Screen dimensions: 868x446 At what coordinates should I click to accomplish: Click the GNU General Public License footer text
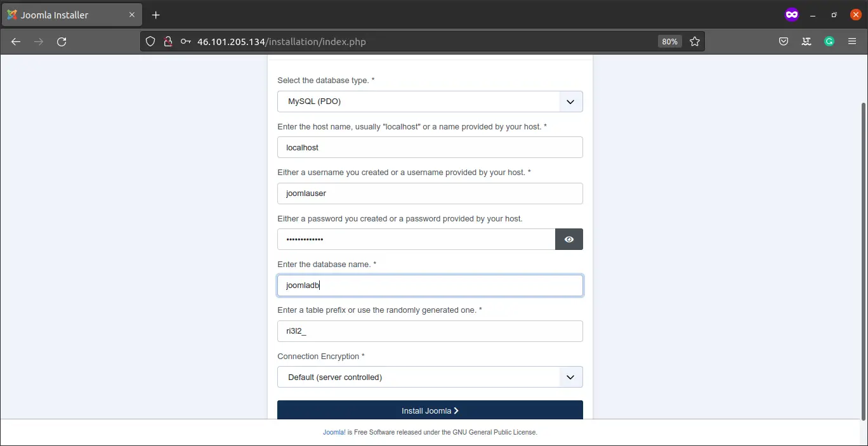(494, 432)
